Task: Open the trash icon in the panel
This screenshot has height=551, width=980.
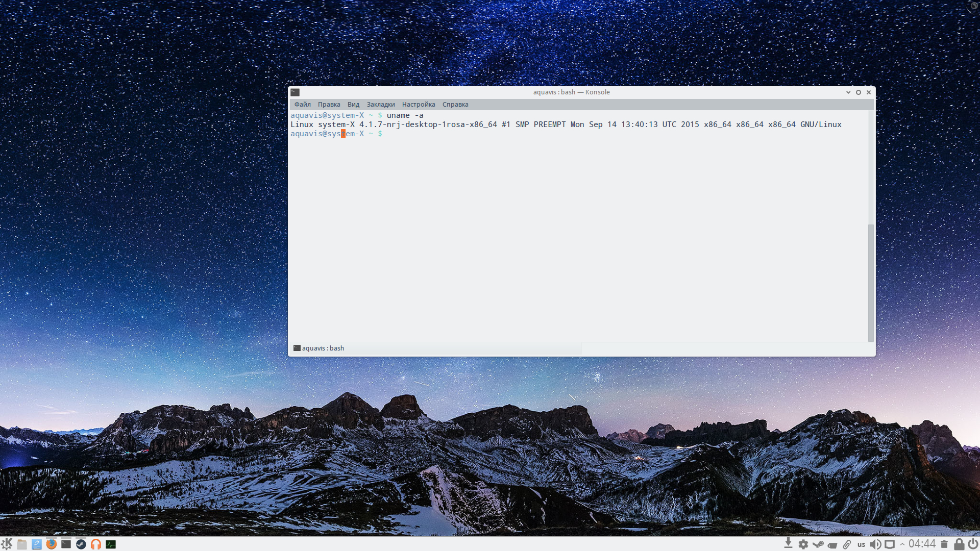Action: point(944,544)
